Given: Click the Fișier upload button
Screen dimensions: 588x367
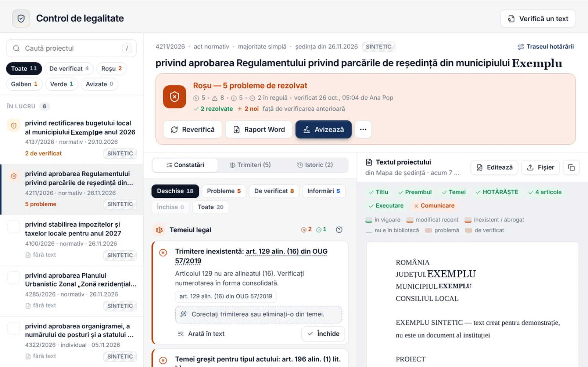Looking at the screenshot, I should tap(540, 168).
